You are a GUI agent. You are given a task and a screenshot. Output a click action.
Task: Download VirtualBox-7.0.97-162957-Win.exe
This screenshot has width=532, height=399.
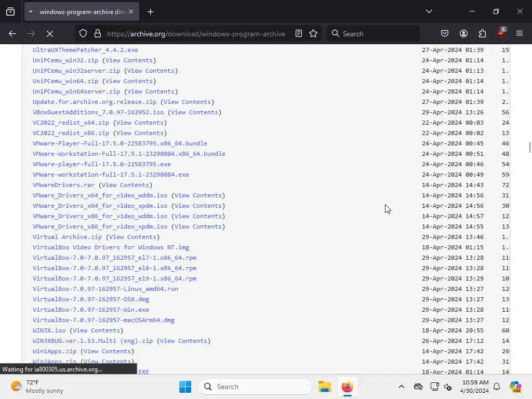tap(90, 310)
